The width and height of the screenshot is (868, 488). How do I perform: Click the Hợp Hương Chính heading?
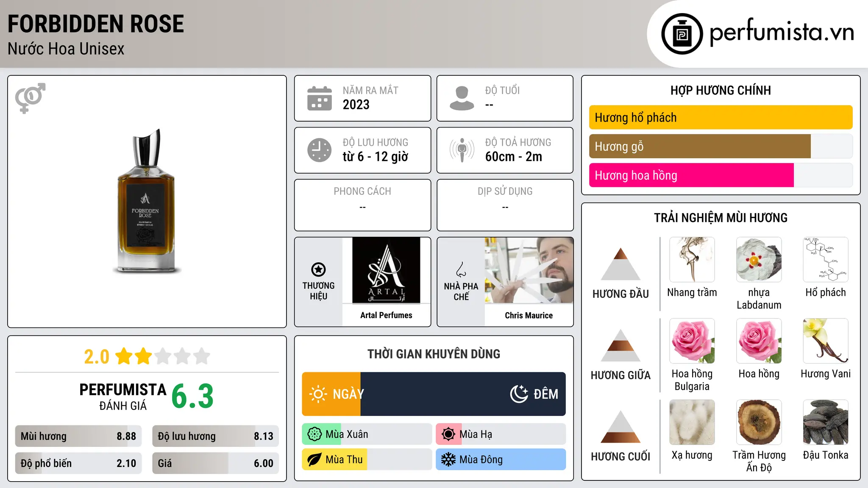pos(721,90)
